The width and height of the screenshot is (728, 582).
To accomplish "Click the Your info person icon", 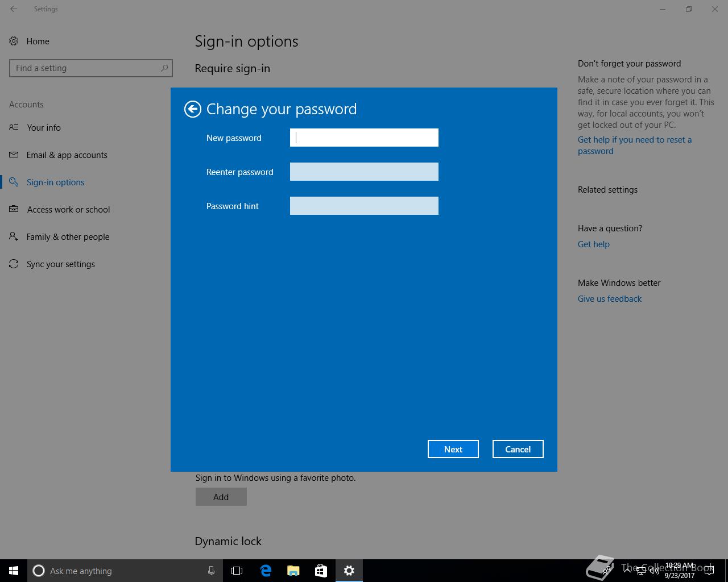I will click(14, 127).
